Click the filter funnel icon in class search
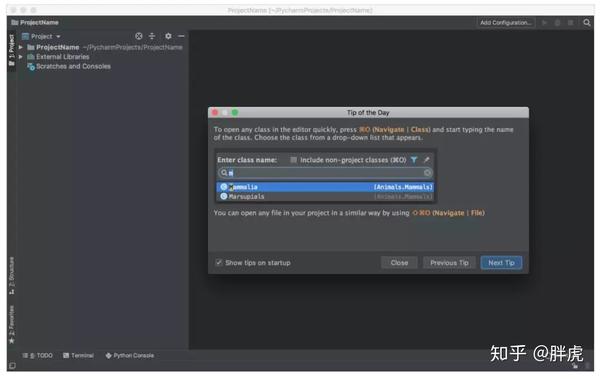The image size is (600, 379). click(414, 160)
